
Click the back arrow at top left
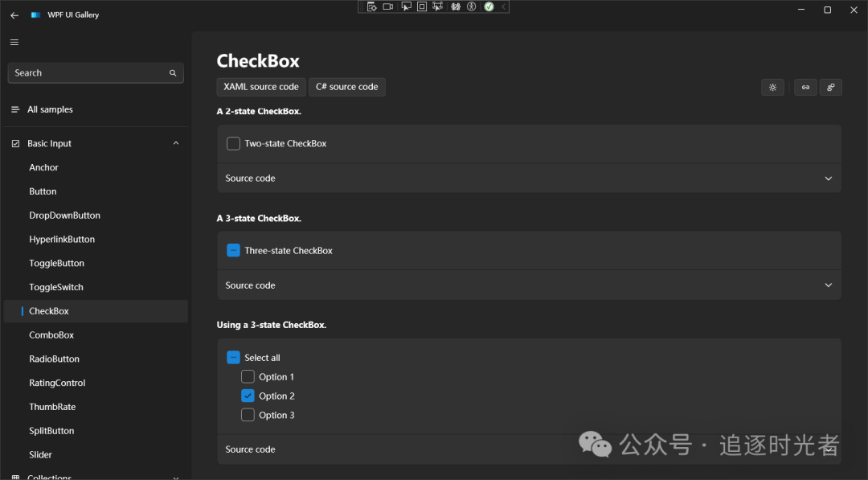point(13,14)
